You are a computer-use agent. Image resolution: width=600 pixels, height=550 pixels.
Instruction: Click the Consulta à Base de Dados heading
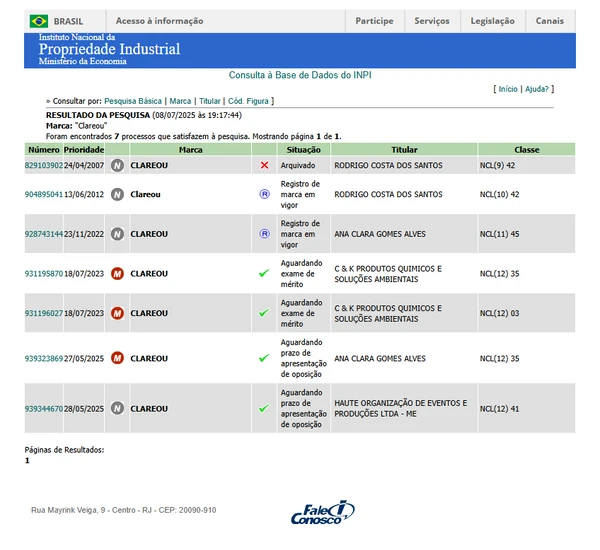(300, 75)
